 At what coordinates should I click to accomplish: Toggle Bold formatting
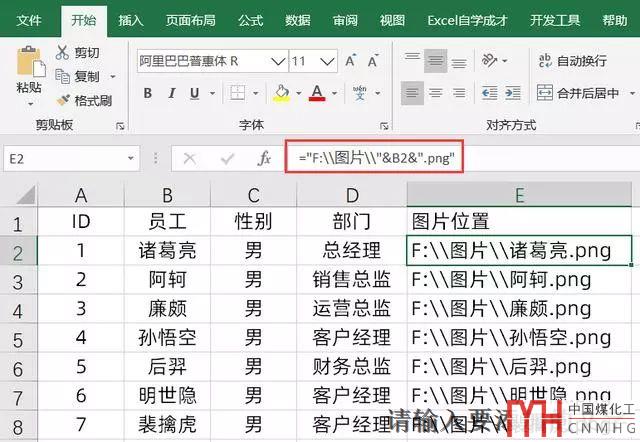coord(148,93)
